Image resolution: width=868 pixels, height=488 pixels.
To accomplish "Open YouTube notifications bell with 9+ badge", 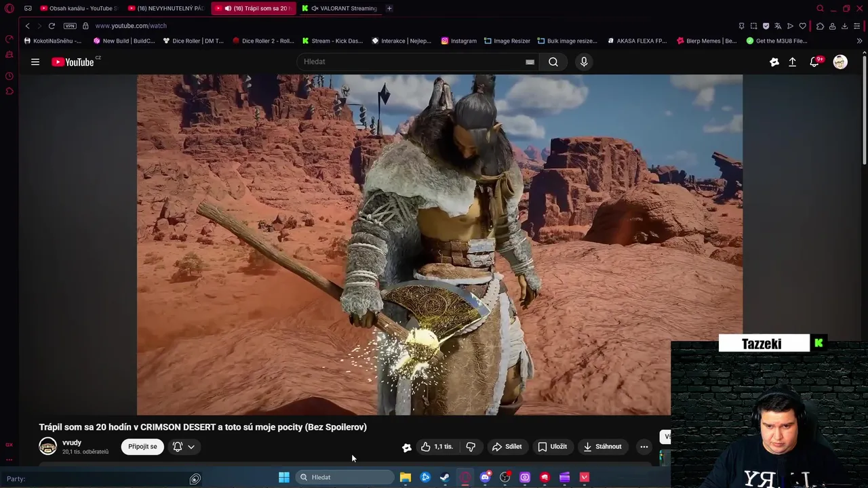I will [815, 62].
